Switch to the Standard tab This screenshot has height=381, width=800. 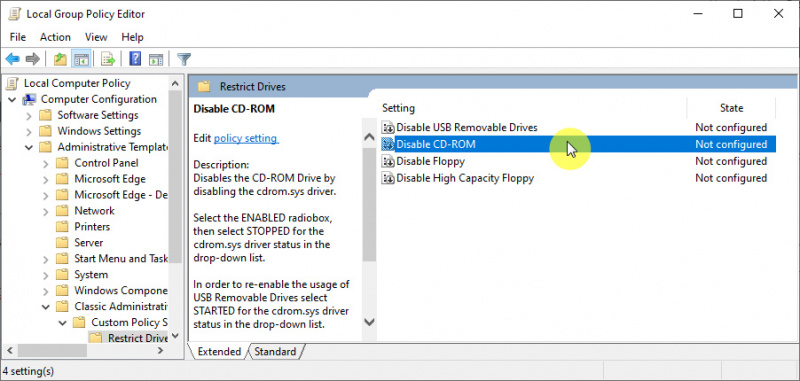click(x=275, y=351)
